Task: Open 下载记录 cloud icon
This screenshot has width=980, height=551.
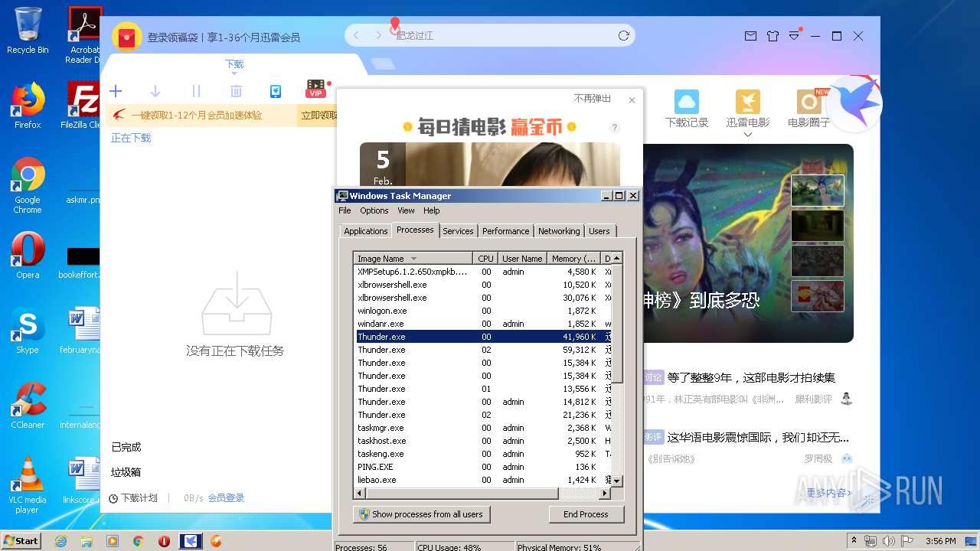Action: point(687,102)
